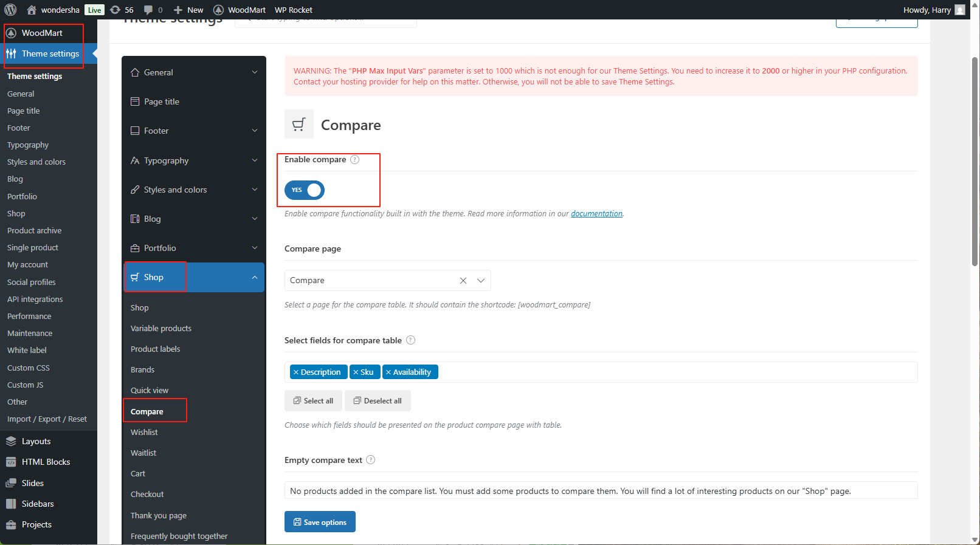The width and height of the screenshot is (980, 545).
Task: Click the plus icon next to New
Action: pos(178,10)
